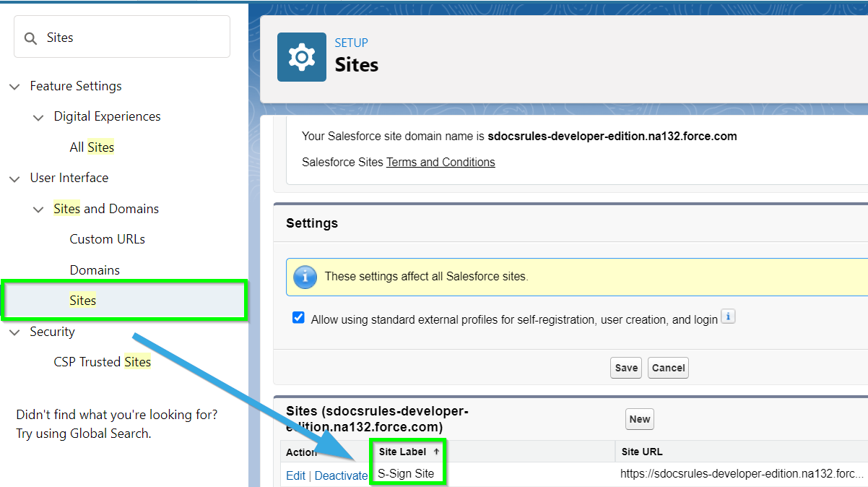Open CSP Trusted Sites under Security
This screenshot has width=868, height=487.
[x=103, y=362]
